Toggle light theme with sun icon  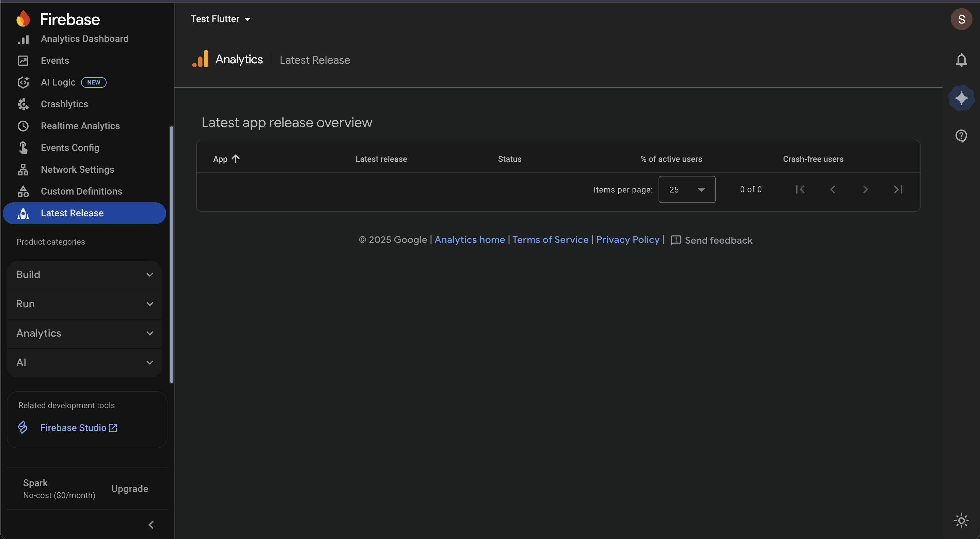point(961,520)
